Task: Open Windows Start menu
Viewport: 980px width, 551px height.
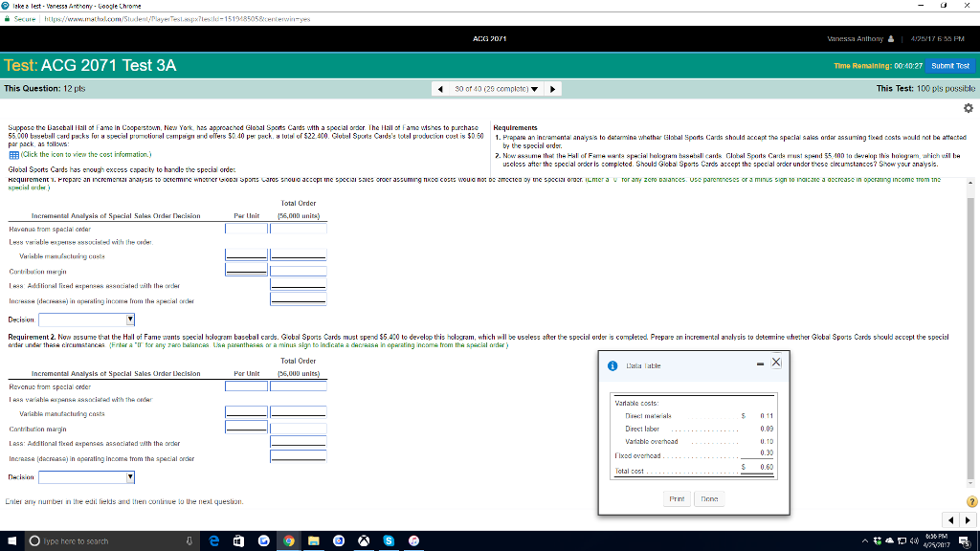Action: coord(11,540)
